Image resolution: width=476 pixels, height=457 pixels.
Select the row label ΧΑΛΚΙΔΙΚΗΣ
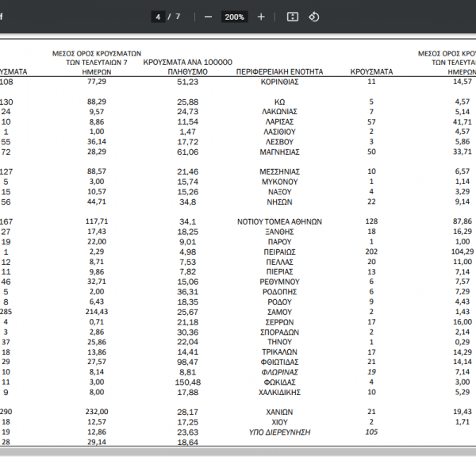click(x=279, y=392)
